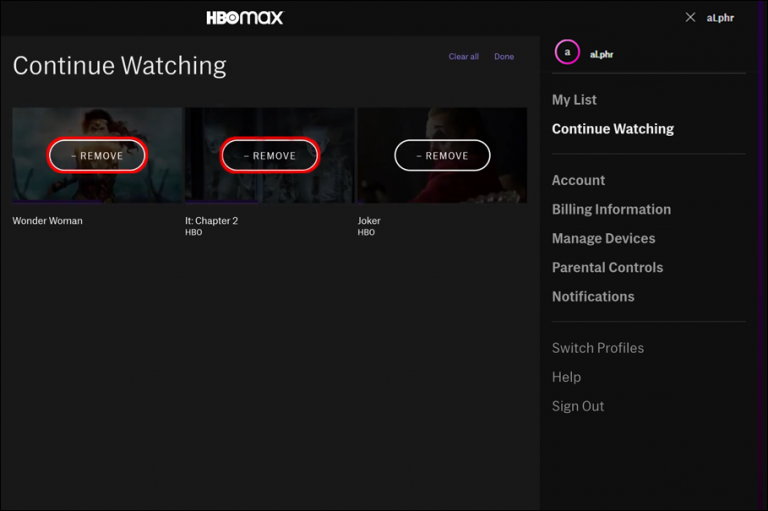768x511 pixels.
Task: Click the HBO label under It: Chapter 2
Action: click(193, 232)
